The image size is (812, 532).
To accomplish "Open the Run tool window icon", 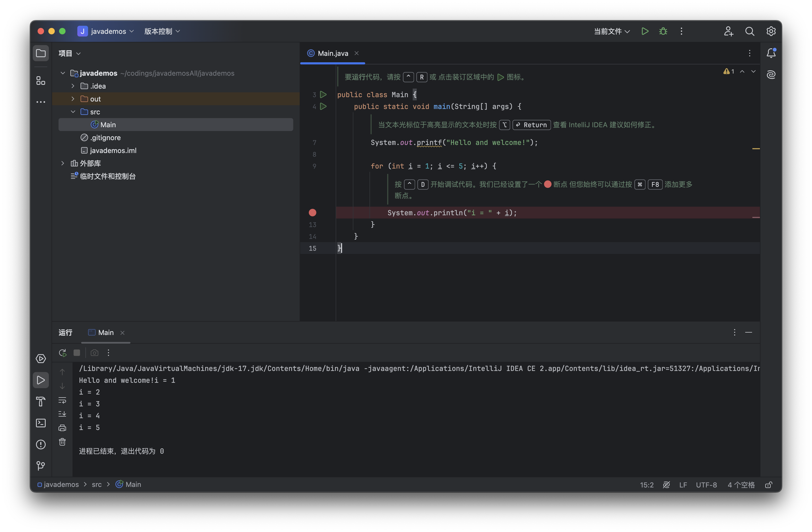I will coord(41,380).
